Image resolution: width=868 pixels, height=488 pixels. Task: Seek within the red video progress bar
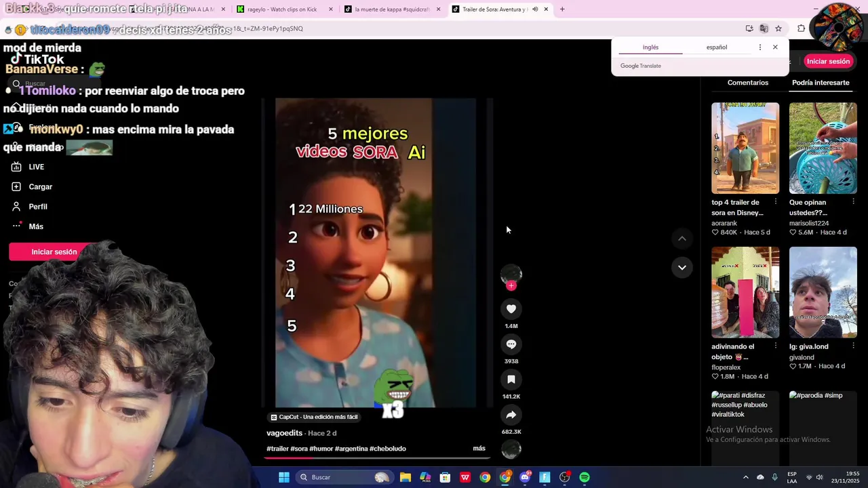pyautogui.click(x=377, y=458)
